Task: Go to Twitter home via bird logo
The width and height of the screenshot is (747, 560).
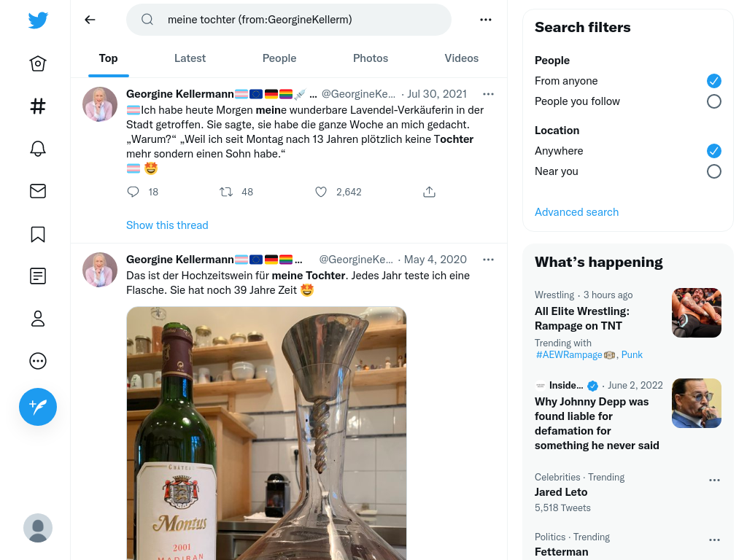Action: click(x=38, y=20)
